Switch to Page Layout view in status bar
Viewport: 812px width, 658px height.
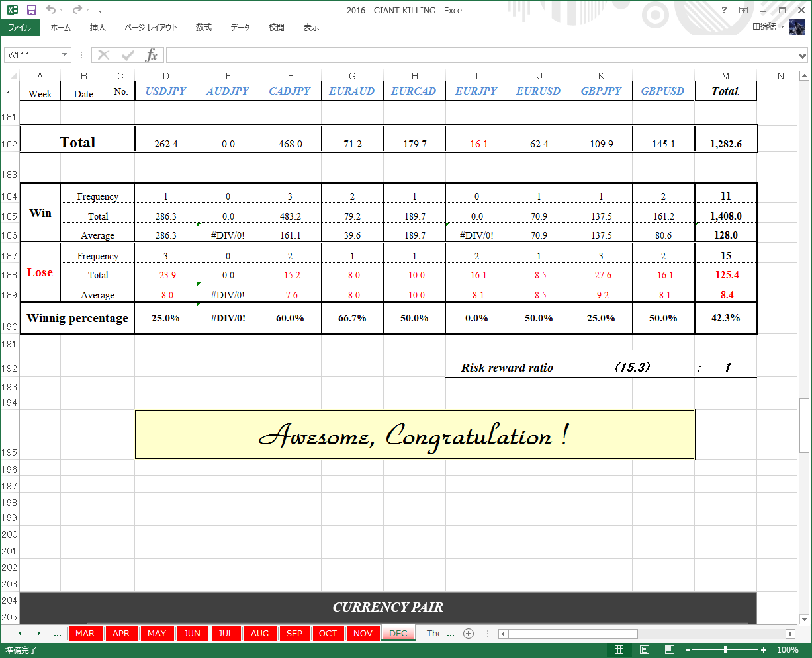645,650
